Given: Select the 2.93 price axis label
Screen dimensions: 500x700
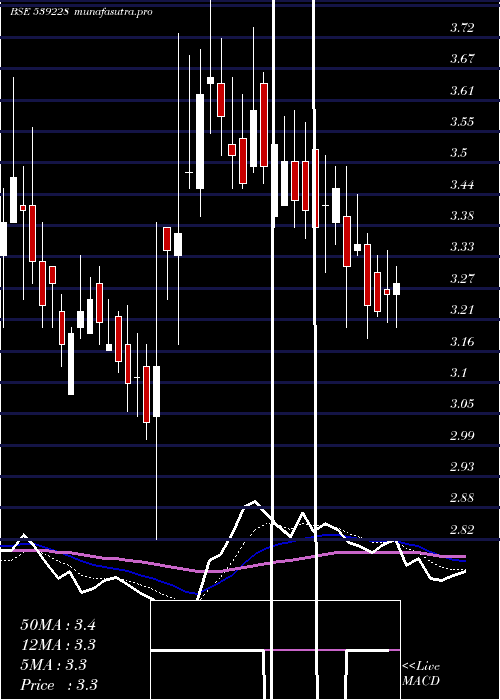Looking at the screenshot, I should (462, 467).
